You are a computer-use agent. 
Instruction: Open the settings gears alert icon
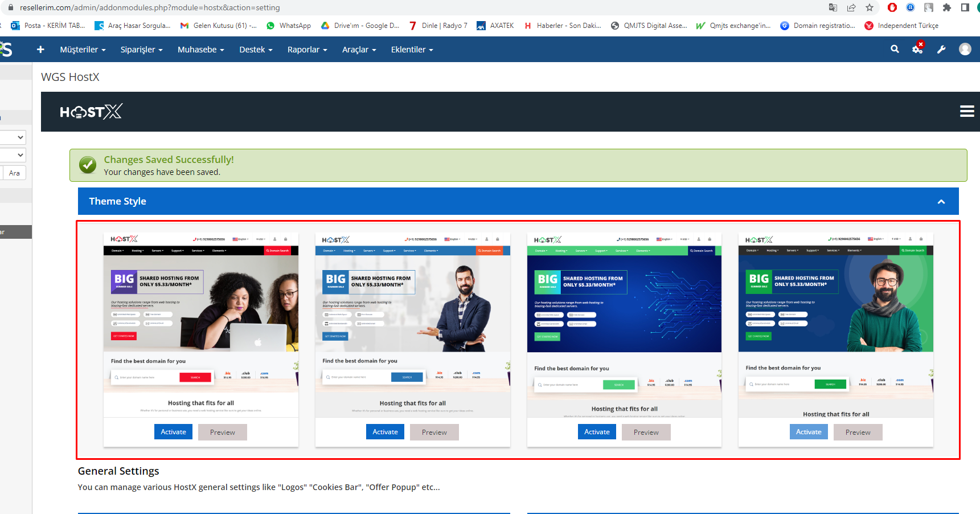918,48
